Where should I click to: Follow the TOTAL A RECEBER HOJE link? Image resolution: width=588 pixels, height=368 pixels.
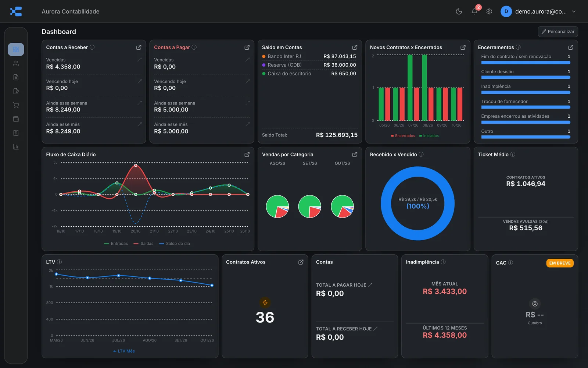click(347, 329)
